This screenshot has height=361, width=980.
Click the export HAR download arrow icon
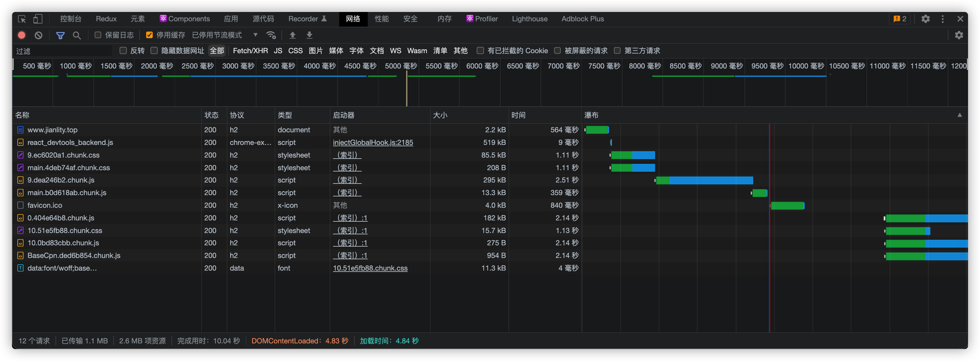click(x=309, y=35)
